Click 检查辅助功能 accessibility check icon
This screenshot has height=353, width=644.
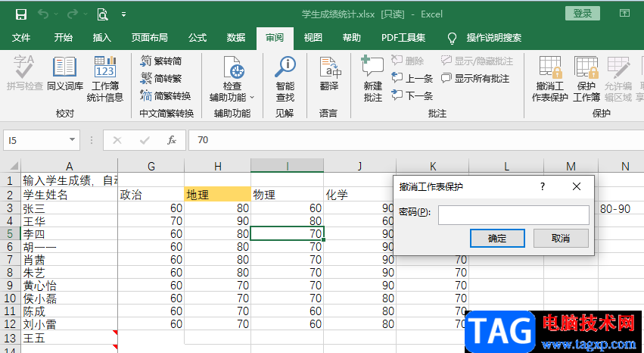(x=232, y=68)
